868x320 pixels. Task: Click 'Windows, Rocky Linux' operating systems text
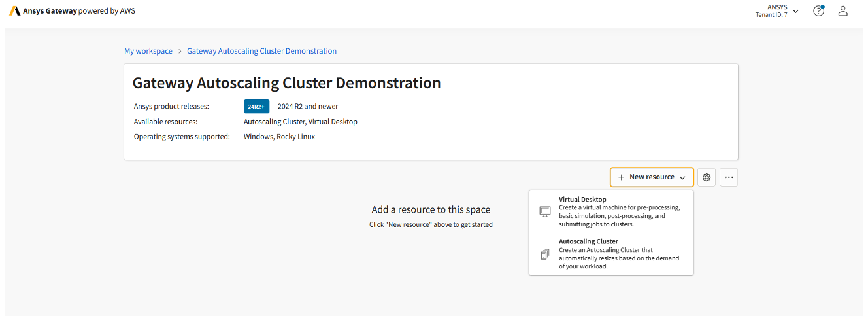pos(279,137)
